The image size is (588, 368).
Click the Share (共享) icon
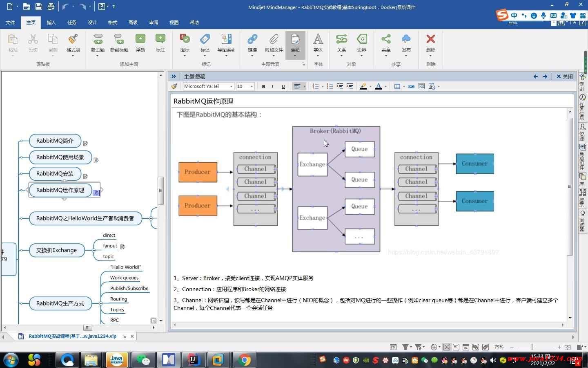386,39
